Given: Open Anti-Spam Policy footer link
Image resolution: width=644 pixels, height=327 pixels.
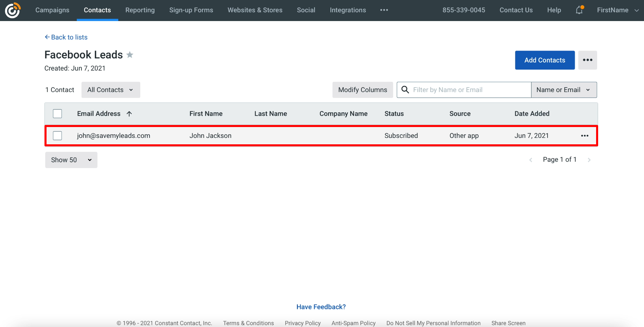Looking at the screenshot, I should click(354, 323).
